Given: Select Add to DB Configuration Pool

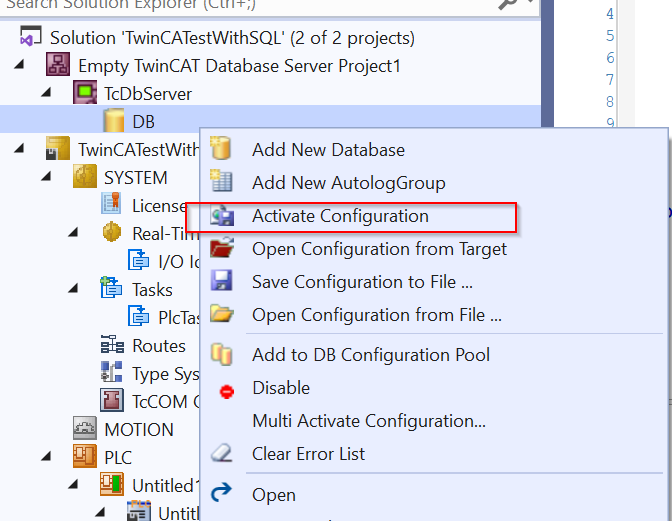Looking at the screenshot, I should coord(434,354).
